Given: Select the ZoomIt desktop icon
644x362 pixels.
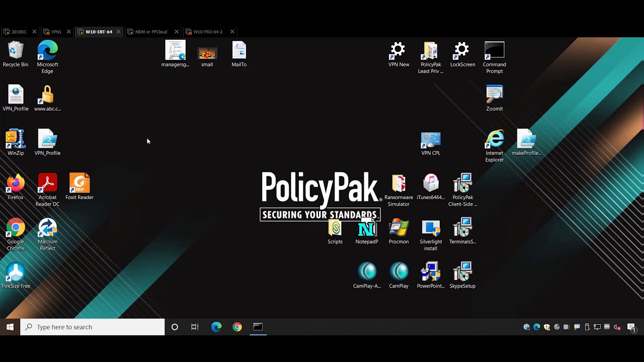Looking at the screenshot, I should (x=494, y=99).
